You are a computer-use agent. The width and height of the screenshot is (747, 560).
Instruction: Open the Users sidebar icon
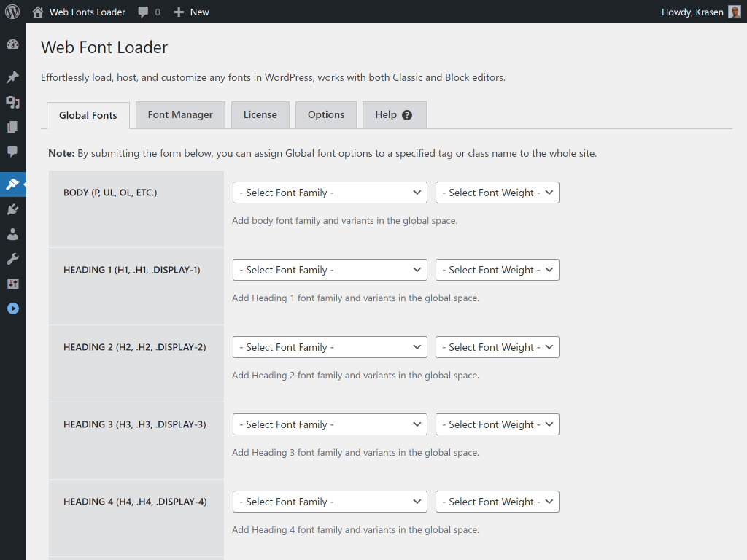click(x=13, y=234)
